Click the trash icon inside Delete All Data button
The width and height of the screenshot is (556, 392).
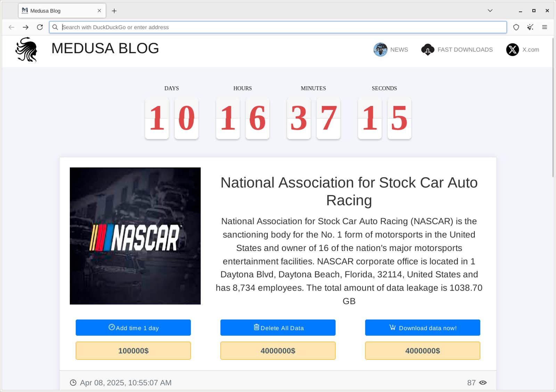point(256,327)
